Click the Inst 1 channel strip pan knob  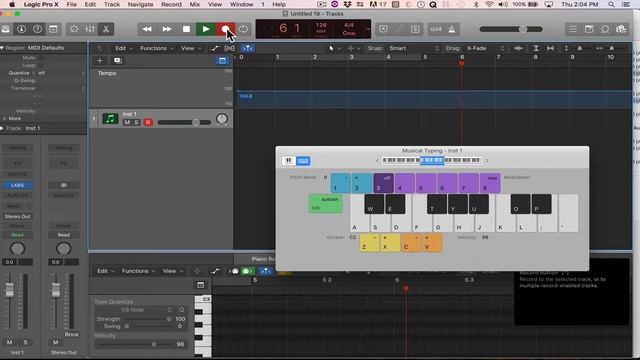(x=17, y=248)
